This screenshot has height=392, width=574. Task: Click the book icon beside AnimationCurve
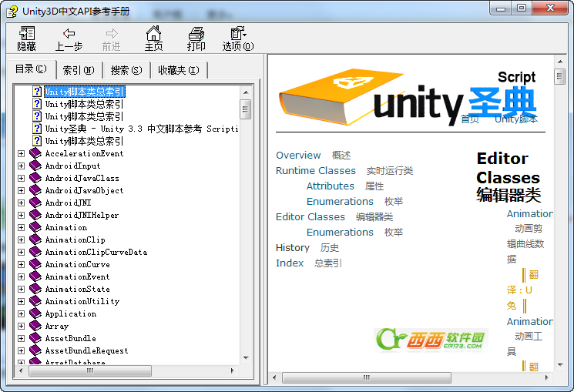point(35,264)
